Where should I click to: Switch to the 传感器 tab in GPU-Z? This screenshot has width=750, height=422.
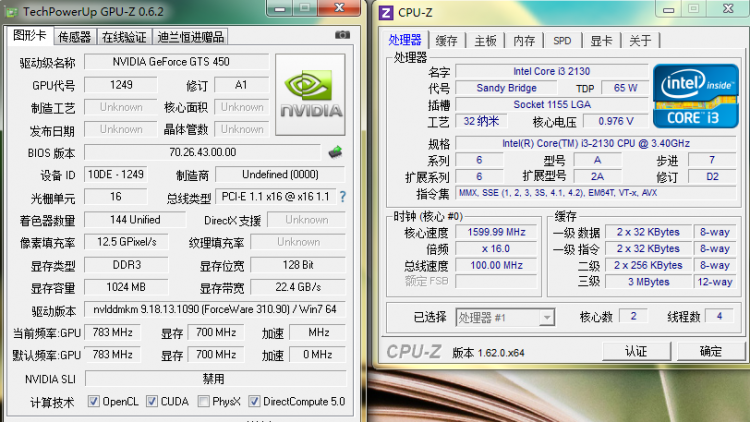click(75, 37)
